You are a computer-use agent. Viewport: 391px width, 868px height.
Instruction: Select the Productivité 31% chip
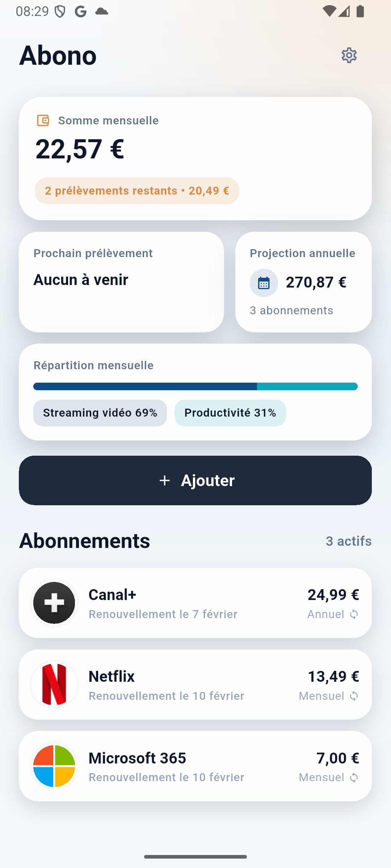coord(230,413)
